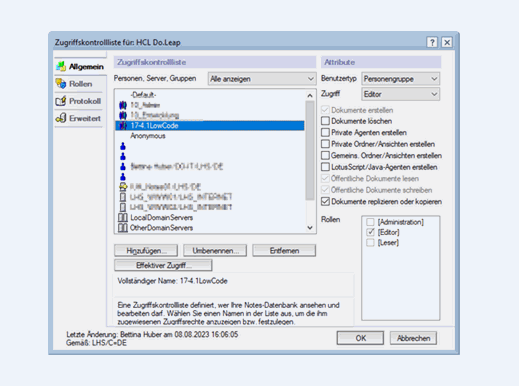Check Gemeins. Ordner/Ansichten erstellen
This screenshot has height=386, width=519.
coord(325,156)
